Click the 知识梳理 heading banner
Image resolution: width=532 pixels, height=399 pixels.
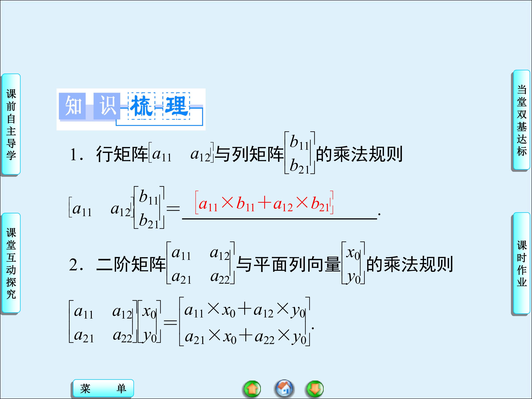(131, 109)
